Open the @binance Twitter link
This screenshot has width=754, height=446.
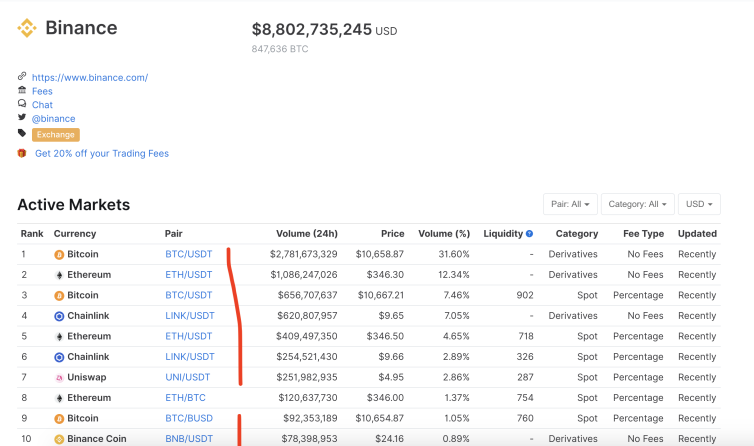(x=53, y=118)
